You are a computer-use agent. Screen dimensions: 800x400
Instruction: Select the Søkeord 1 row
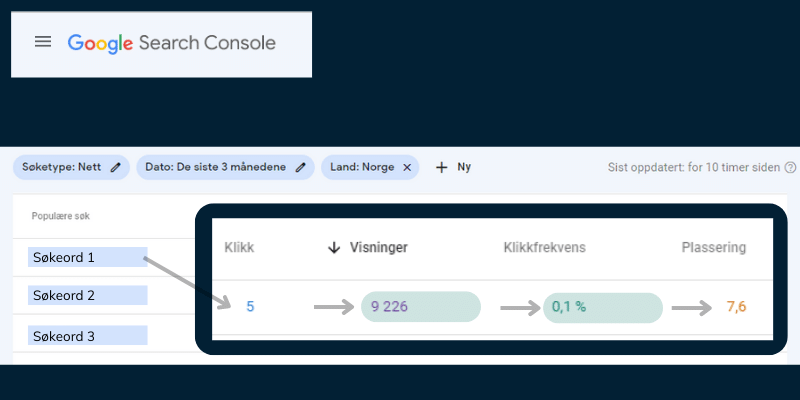88,258
